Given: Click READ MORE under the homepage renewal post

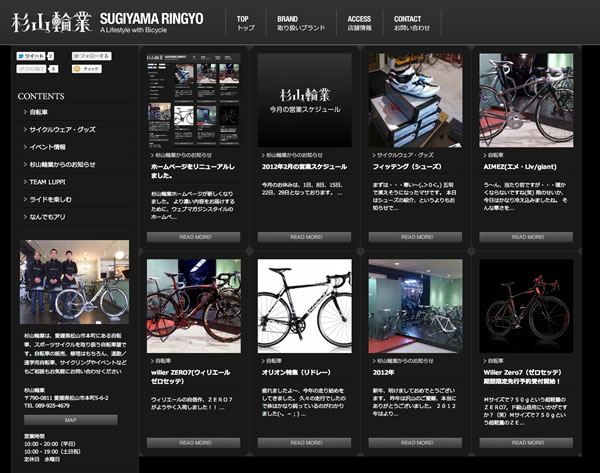Looking at the screenshot, I should pyautogui.click(x=194, y=237).
